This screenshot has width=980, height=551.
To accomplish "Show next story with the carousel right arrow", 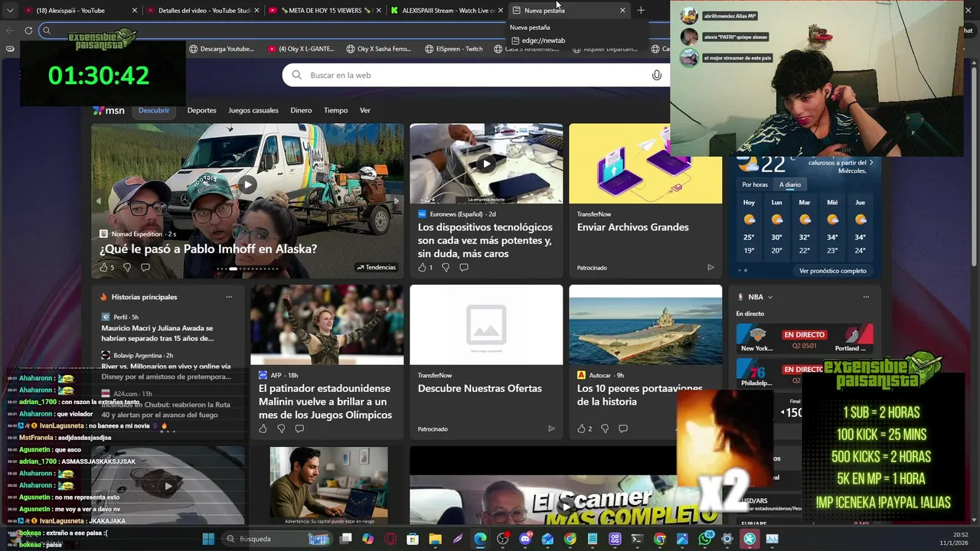I will point(396,201).
